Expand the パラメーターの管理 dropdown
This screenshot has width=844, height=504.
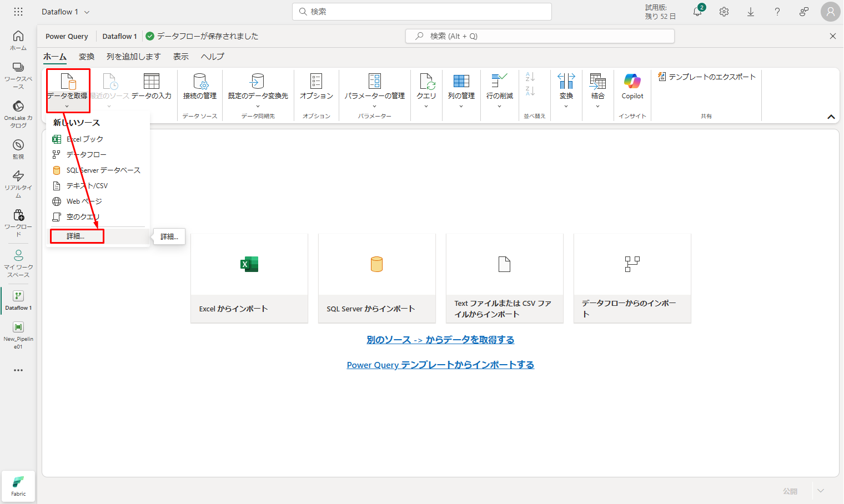coord(375,106)
